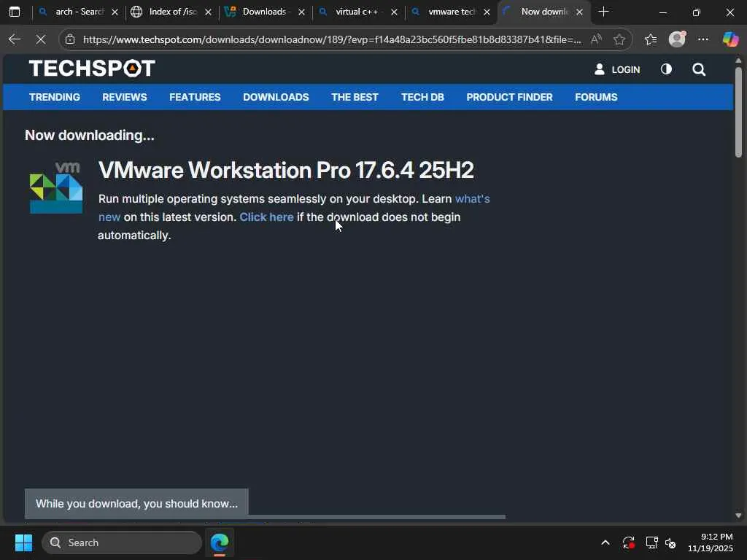The width and height of the screenshot is (747, 560).
Task: Open the FEATURES menu item
Action: click(195, 97)
